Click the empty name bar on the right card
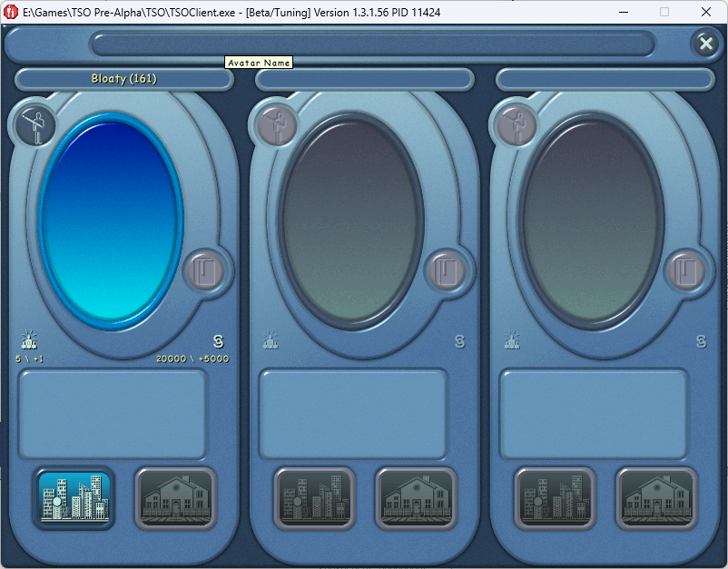728x569 pixels. coord(605,79)
